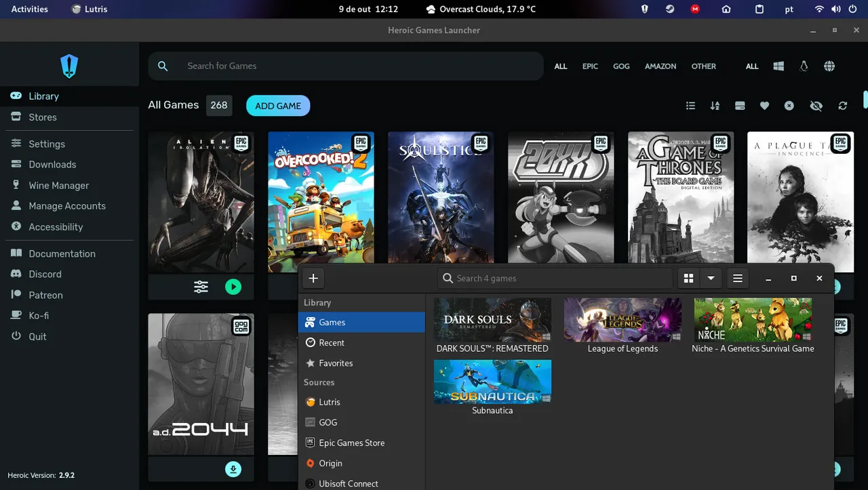Open Alien Isolation game card

[x=201, y=202]
